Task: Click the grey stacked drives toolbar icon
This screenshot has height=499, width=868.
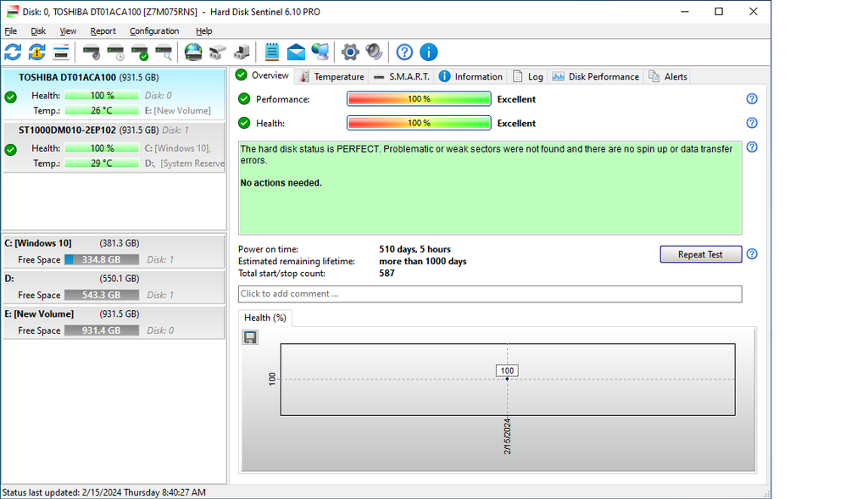Action: pyautogui.click(x=218, y=53)
